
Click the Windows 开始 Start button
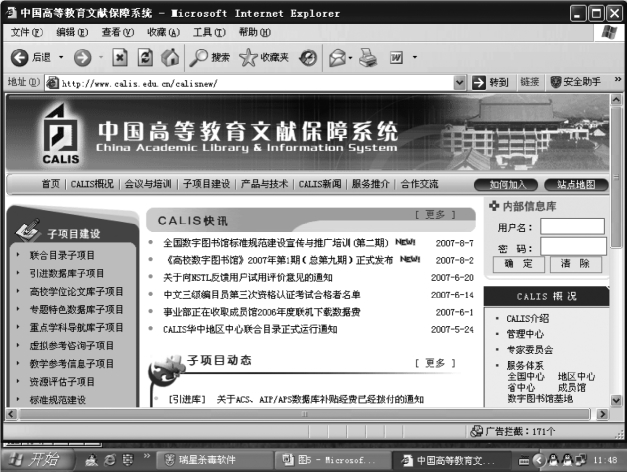tap(38, 460)
